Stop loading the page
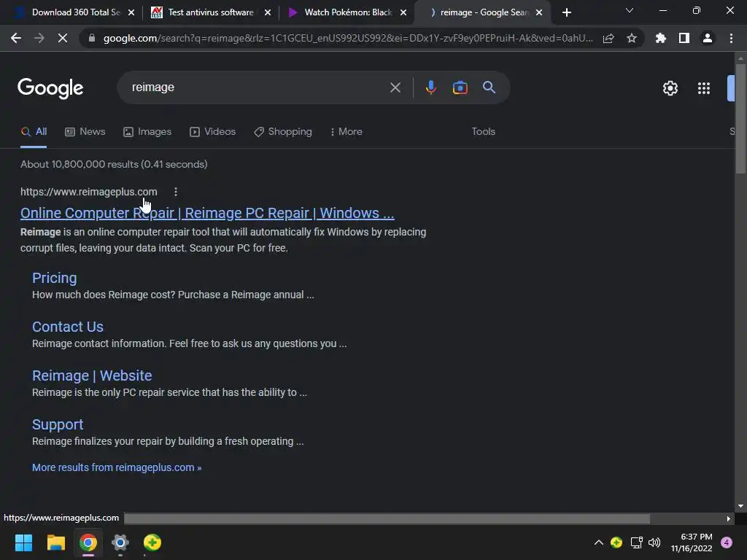The height and width of the screenshot is (560, 747). click(x=63, y=38)
